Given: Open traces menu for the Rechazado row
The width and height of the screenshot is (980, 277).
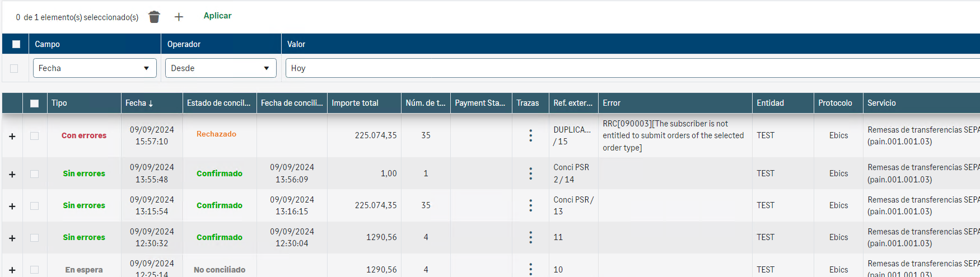Looking at the screenshot, I should pyautogui.click(x=530, y=135).
